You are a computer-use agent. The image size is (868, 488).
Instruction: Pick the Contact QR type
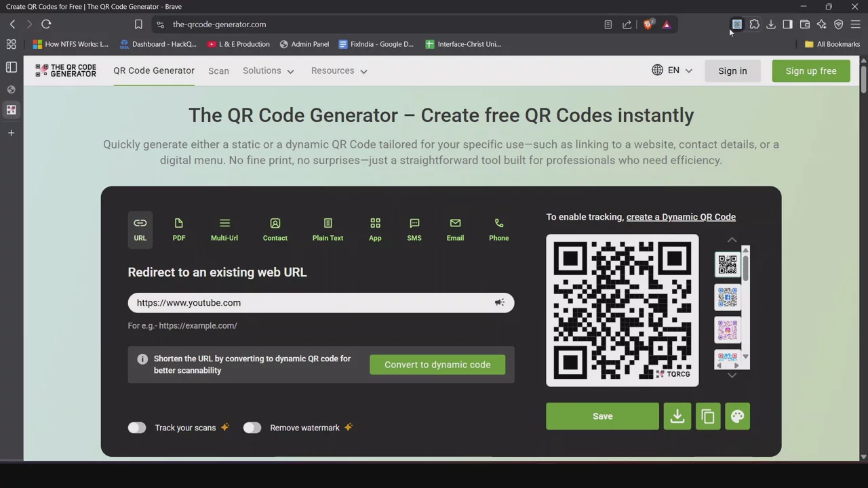coord(275,230)
